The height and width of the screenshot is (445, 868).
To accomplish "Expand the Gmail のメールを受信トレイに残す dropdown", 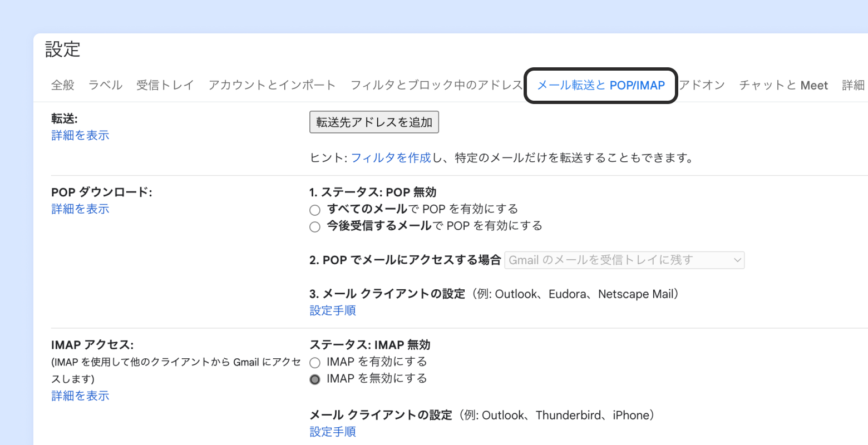I will tap(624, 260).
